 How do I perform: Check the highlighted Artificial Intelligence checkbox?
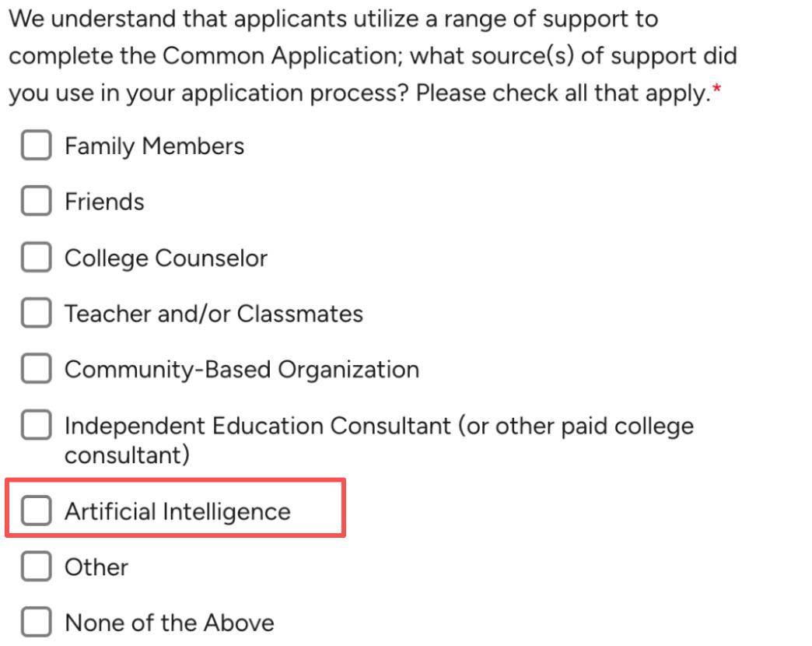(37, 511)
